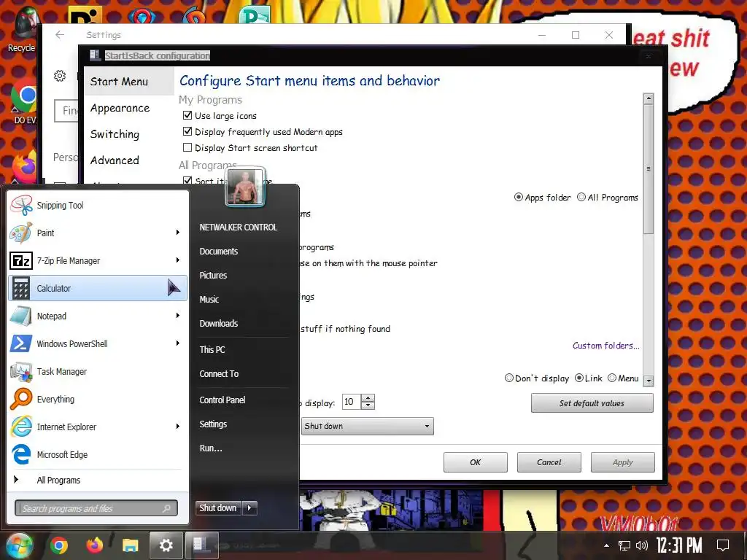Screen dimensions: 747x560
Task: Launch Microsoft Edge icon
Action: 21,454
